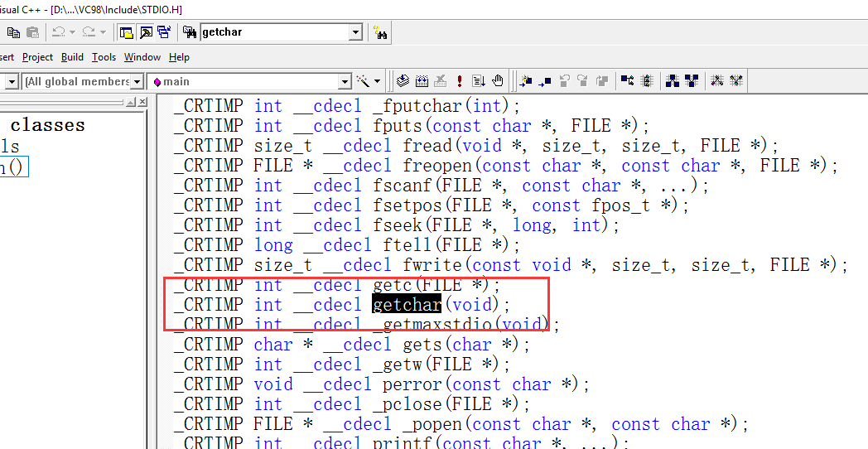Click the Search binoculars icon
Image resolution: width=868 pixels, height=449 pixels.
380,33
